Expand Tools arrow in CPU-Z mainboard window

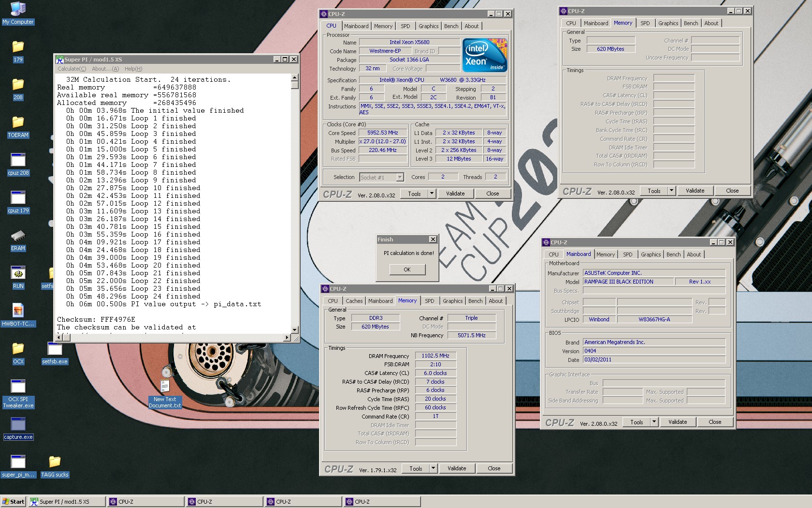point(654,422)
